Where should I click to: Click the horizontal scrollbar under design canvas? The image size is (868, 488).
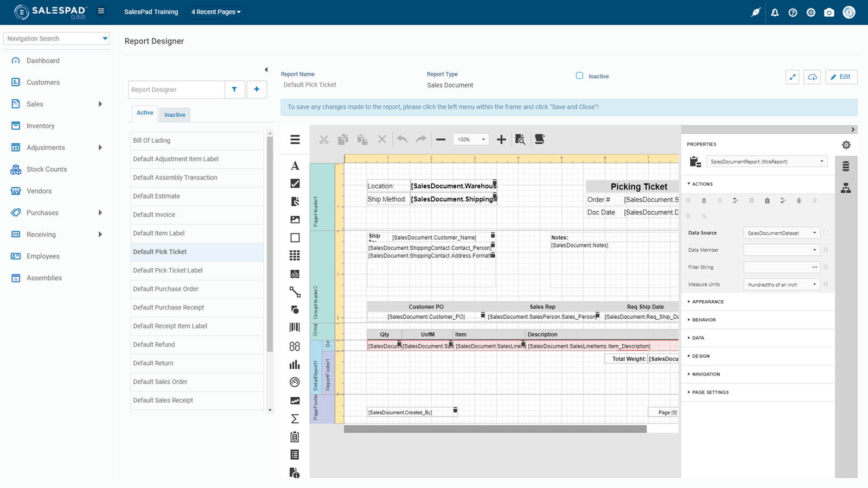(495, 429)
